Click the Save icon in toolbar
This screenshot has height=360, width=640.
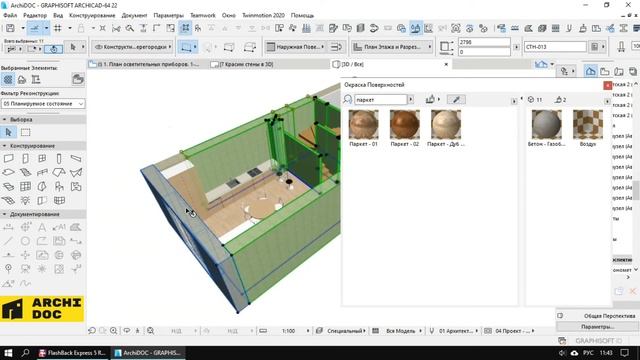[x=10, y=28]
